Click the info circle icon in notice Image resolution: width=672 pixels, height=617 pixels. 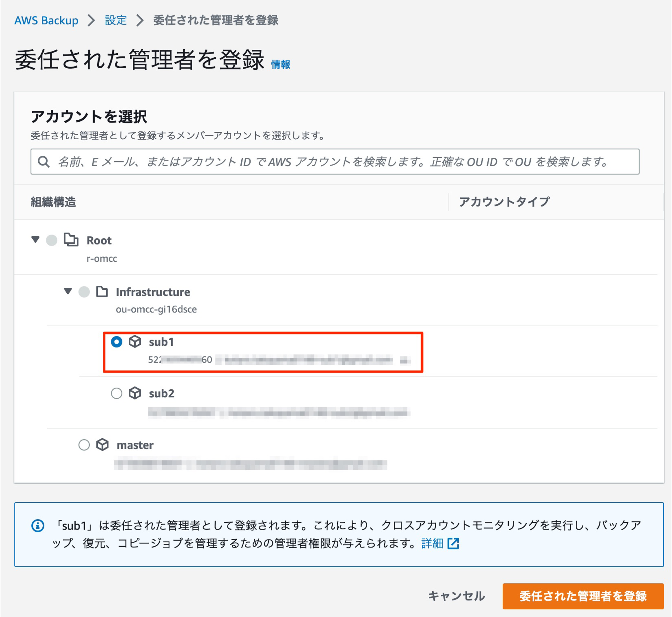(38, 526)
